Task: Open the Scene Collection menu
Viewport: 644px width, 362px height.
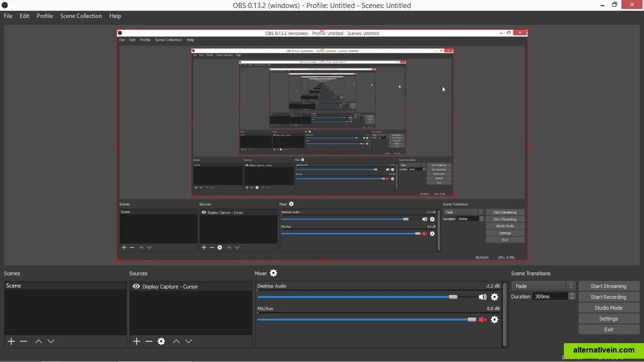Action: pyautogui.click(x=81, y=16)
